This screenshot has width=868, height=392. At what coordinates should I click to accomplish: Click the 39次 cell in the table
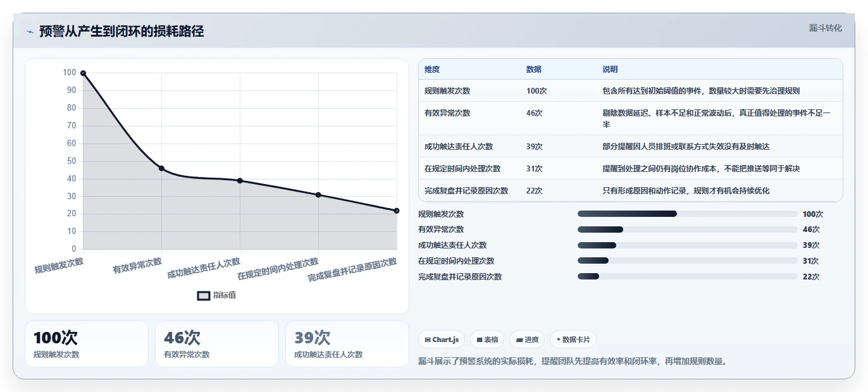(535, 147)
